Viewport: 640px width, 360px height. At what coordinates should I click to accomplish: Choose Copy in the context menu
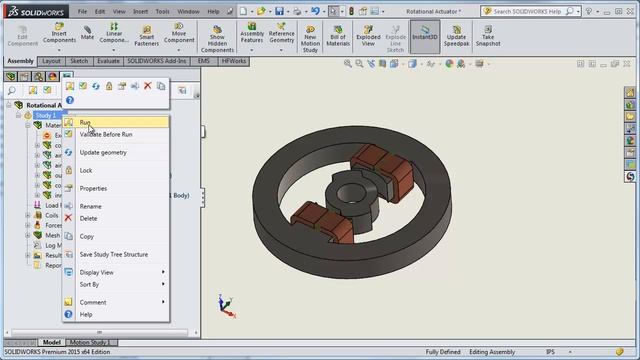[116, 236]
